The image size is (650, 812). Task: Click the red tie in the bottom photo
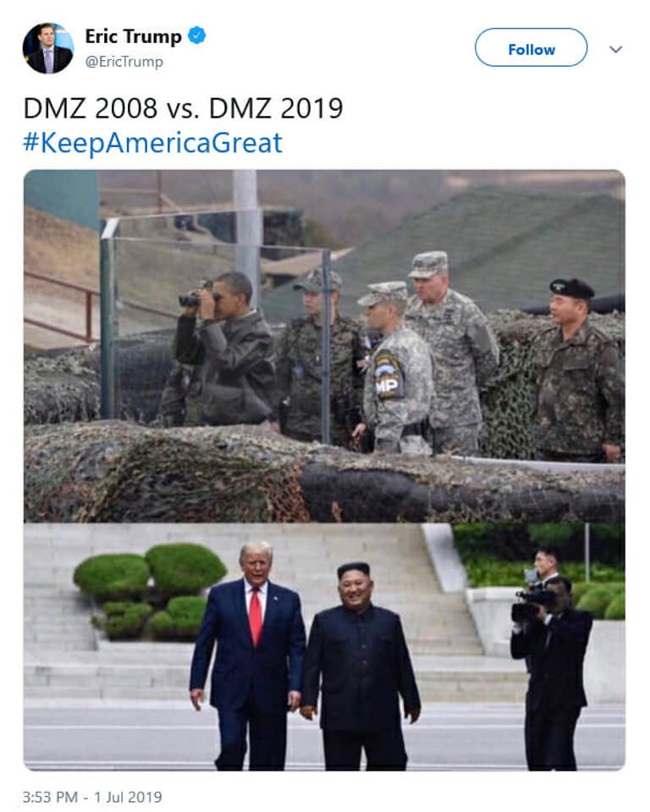pos(256,615)
